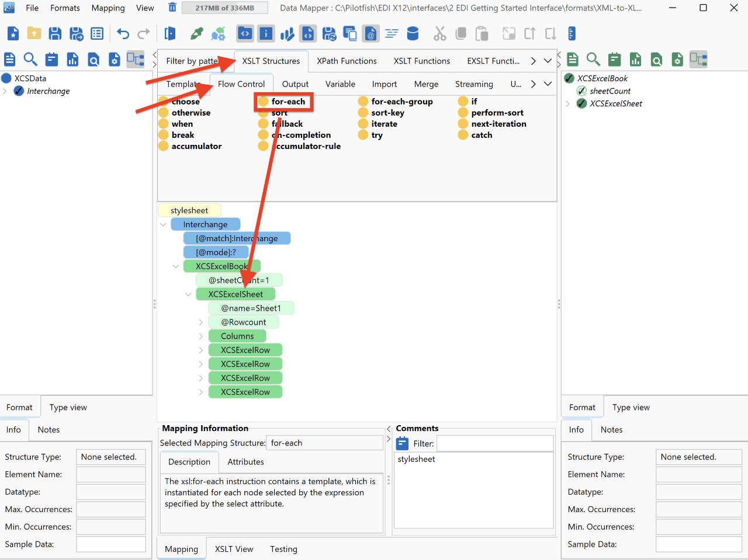Click the text lines toolbar icon
748x560 pixels.
(392, 34)
